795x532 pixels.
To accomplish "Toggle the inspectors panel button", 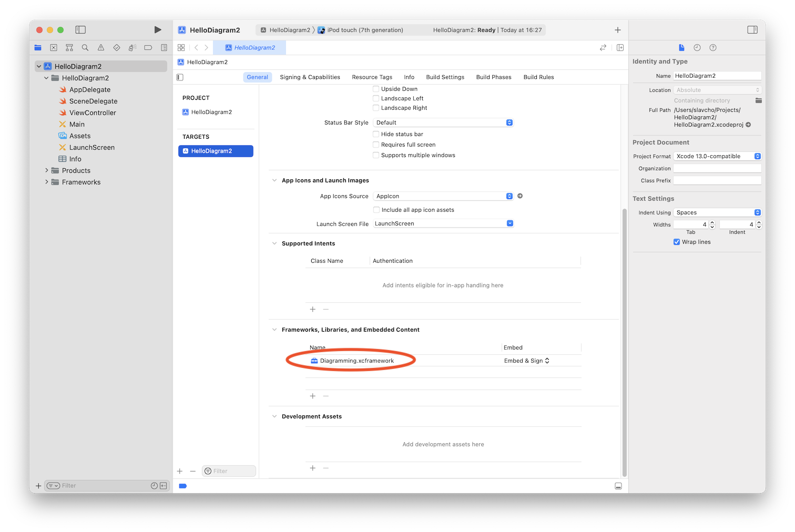I will pyautogui.click(x=752, y=30).
